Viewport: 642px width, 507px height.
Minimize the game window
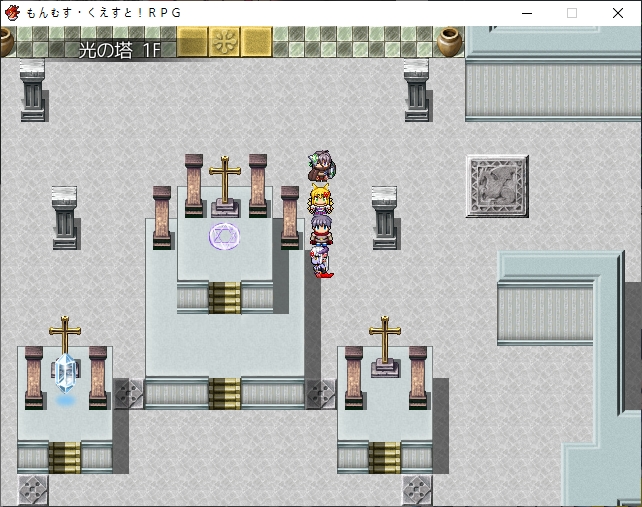tap(527, 13)
